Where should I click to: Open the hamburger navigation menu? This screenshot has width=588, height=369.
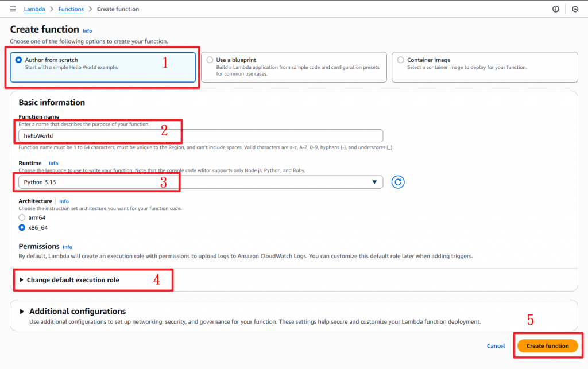point(13,9)
